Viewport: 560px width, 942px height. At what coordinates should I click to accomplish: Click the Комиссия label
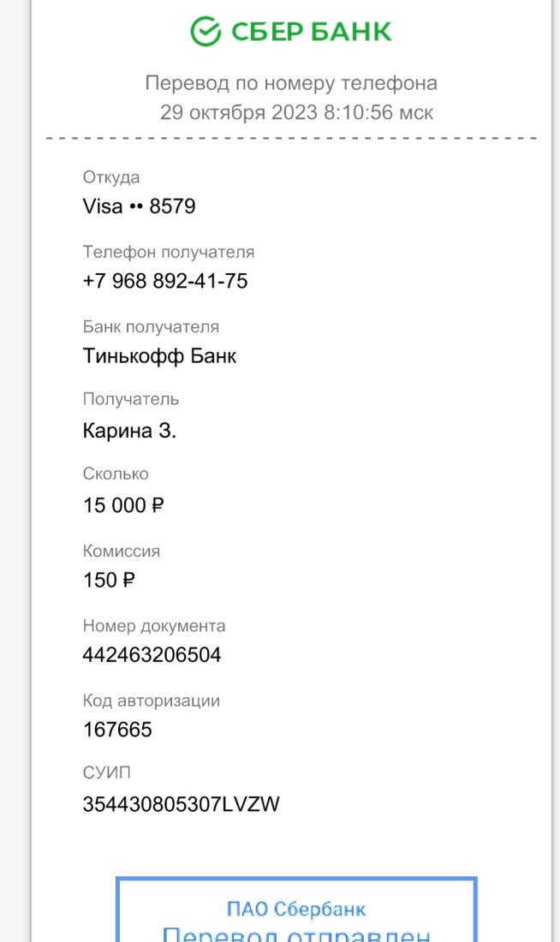[122, 551]
